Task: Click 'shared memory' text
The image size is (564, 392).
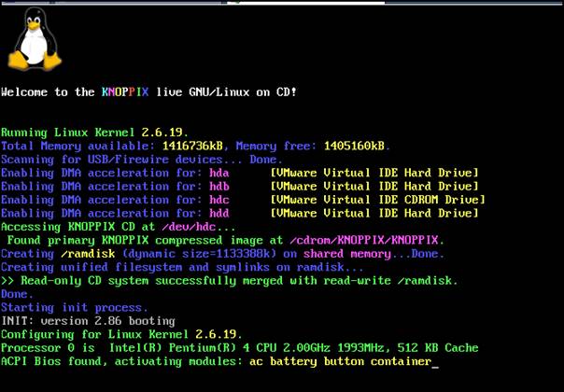Action: pyautogui.click(x=347, y=254)
